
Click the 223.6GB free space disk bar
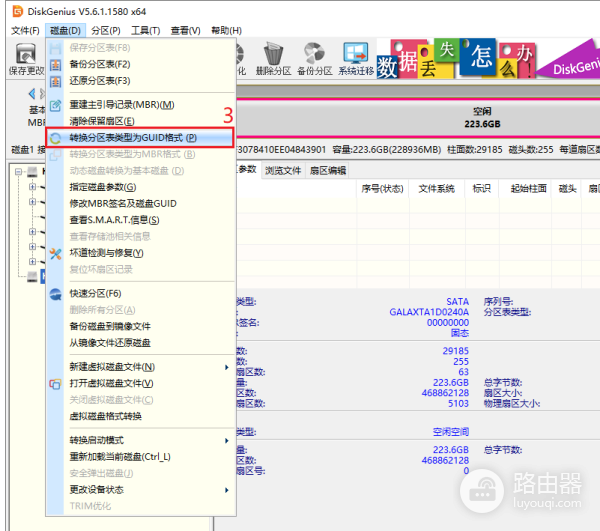(x=480, y=118)
